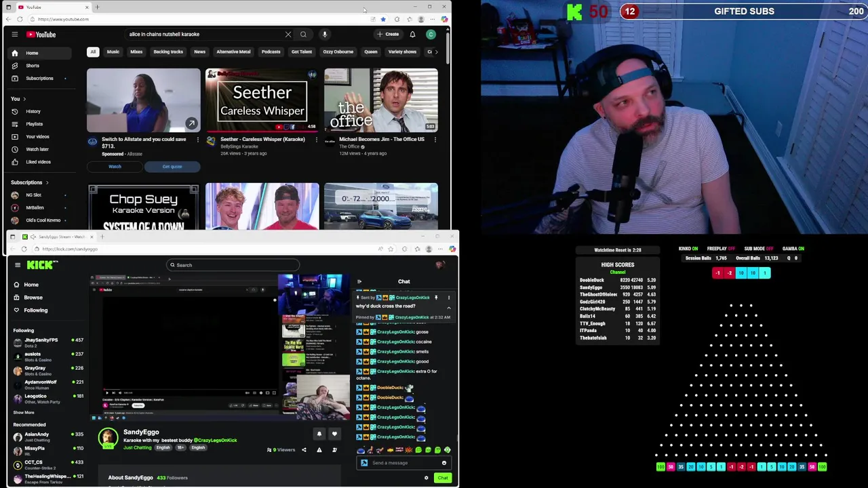Toggle the KINKO ON indicator
The height and width of the screenshot is (488, 868).
[x=688, y=249]
